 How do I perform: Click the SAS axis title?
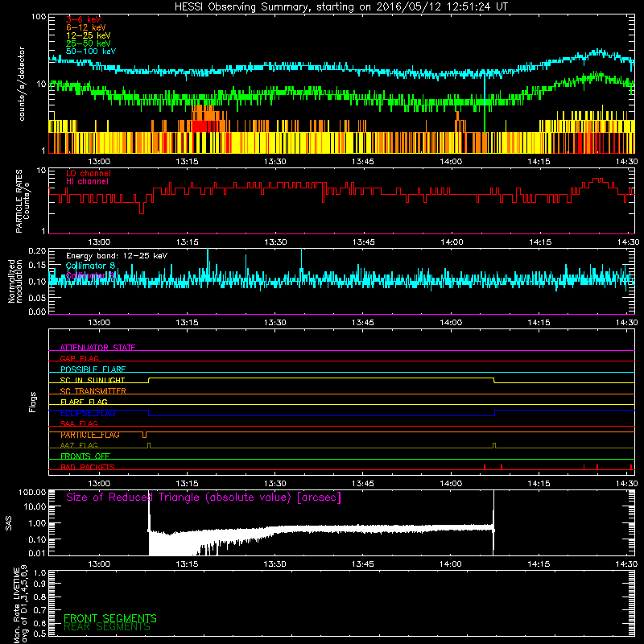click(x=9, y=523)
